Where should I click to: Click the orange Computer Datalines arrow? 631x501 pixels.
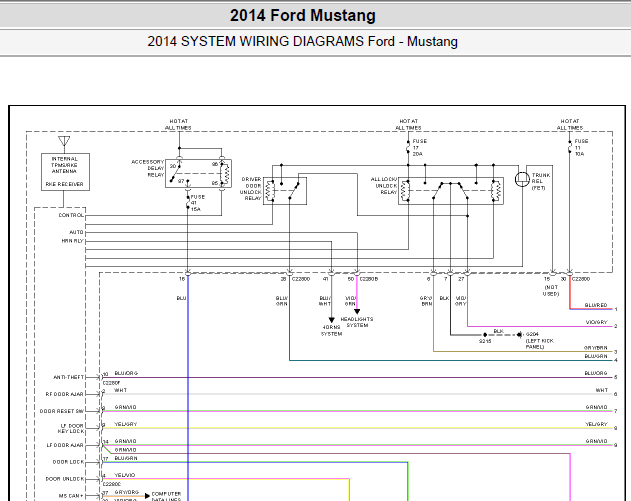click(145, 494)
